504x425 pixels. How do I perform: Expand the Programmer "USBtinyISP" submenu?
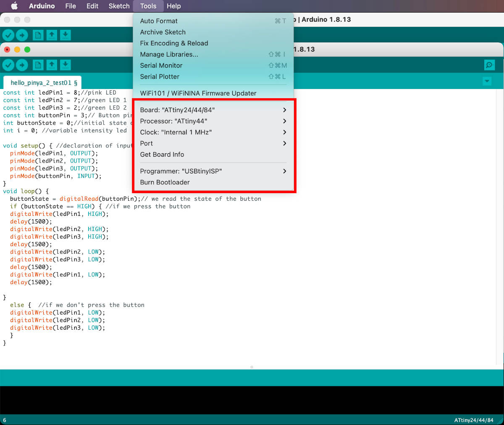click(213, 171)
